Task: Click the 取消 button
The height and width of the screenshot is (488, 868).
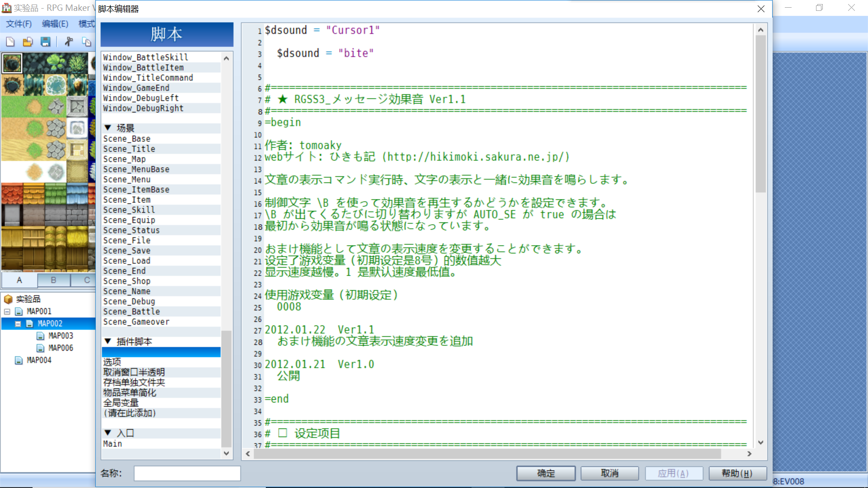Action: [609, 473]
